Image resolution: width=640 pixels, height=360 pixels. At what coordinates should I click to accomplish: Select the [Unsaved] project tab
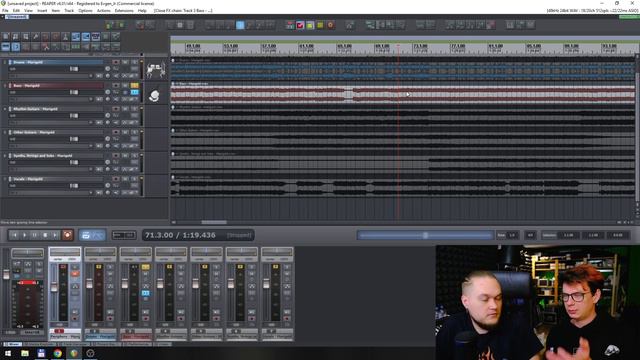click(17, 17)
